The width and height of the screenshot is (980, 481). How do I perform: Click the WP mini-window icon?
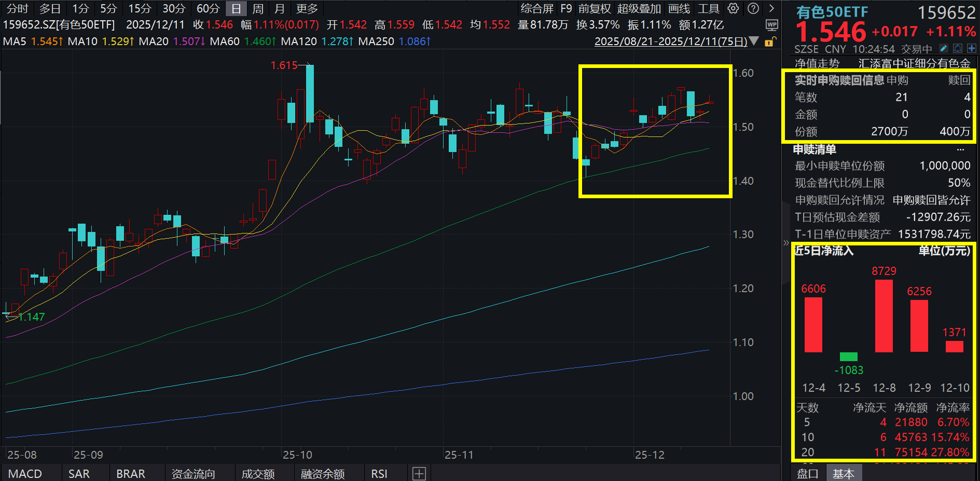[772, 25]
